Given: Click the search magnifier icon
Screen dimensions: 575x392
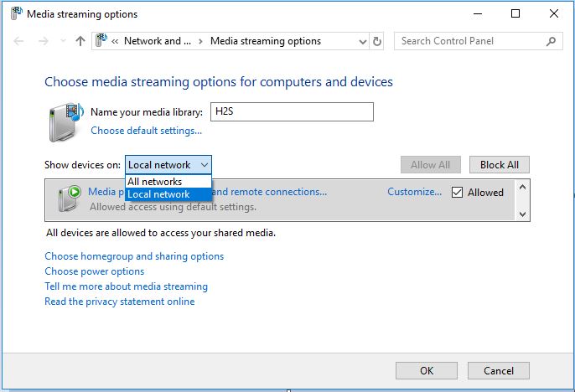Looking at the screenshot, I should 552,41.
